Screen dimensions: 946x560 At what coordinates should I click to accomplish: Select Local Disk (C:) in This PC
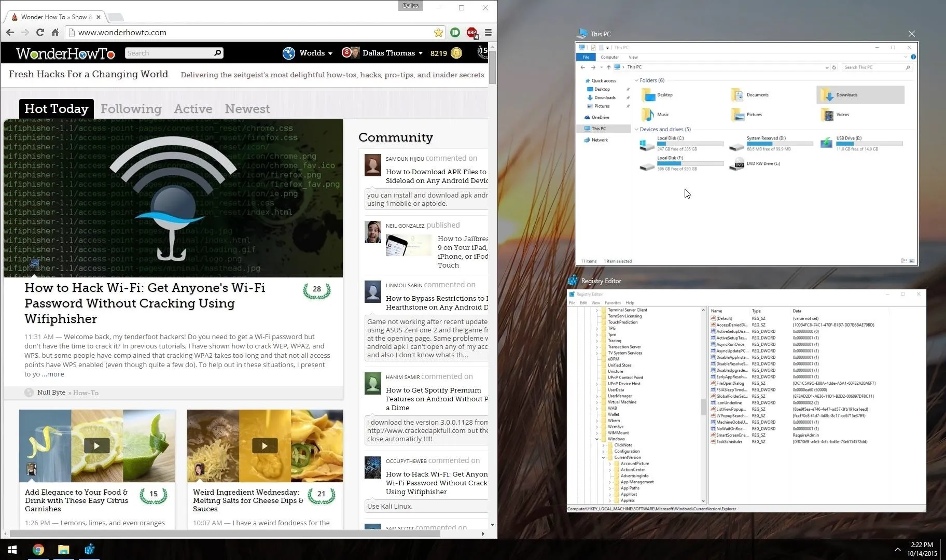coord(681,144)
